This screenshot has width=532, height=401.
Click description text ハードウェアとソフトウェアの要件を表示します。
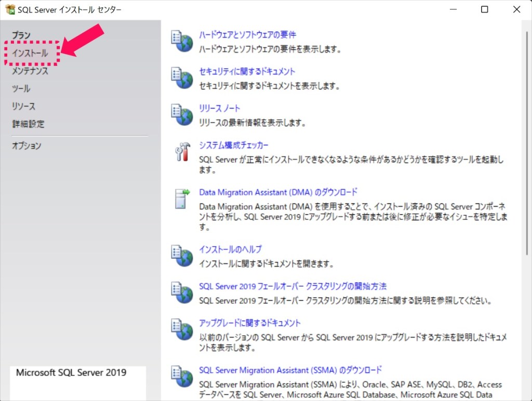[270, 49]
